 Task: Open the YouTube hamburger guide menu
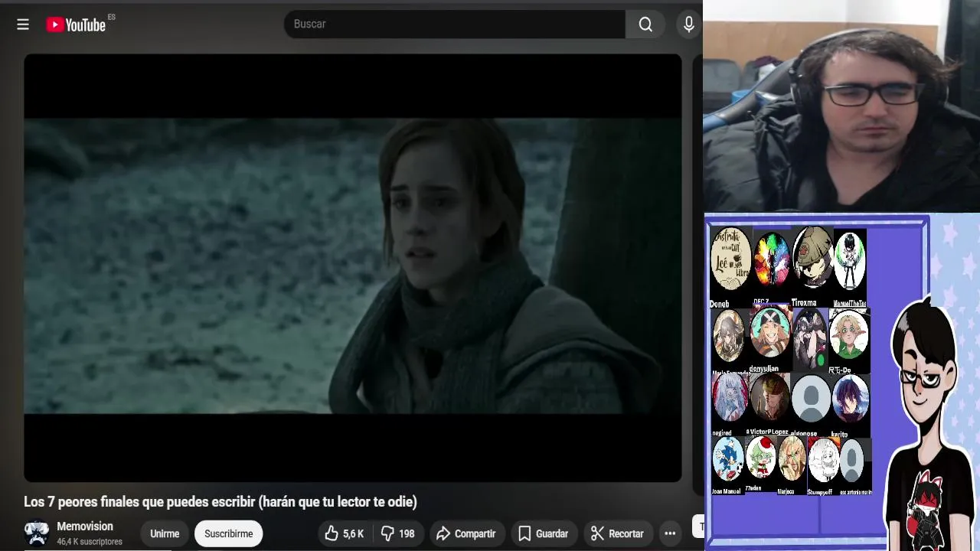coord(23,24)
